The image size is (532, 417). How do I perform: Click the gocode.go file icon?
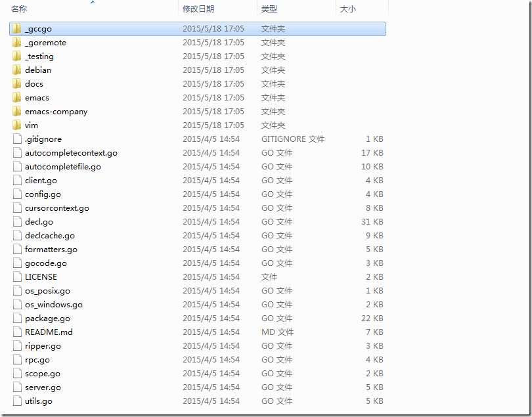[17, 263]
